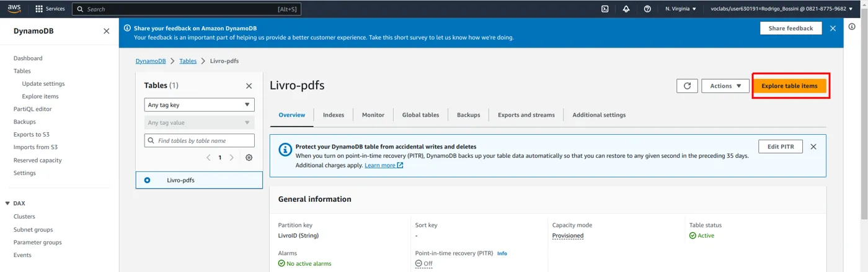Screen dimensions: 868x272
Task: Open the Global tables tab
Action: coord(420,115)
